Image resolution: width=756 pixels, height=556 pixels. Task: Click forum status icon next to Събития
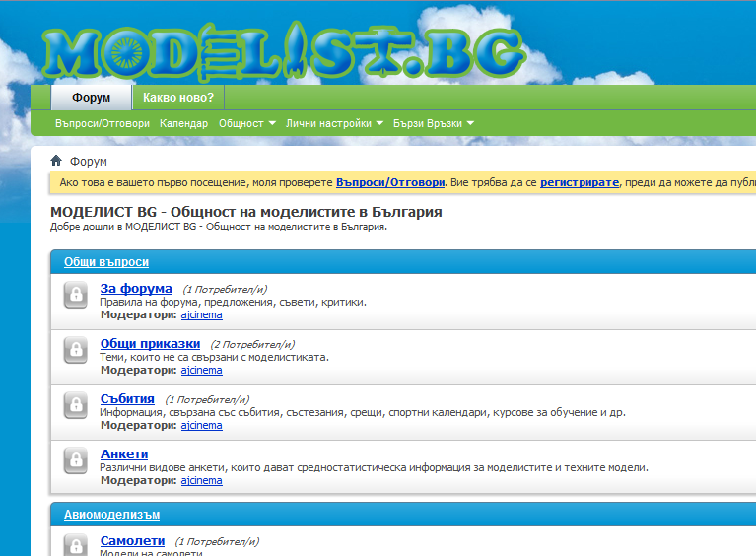click(76, 406)
